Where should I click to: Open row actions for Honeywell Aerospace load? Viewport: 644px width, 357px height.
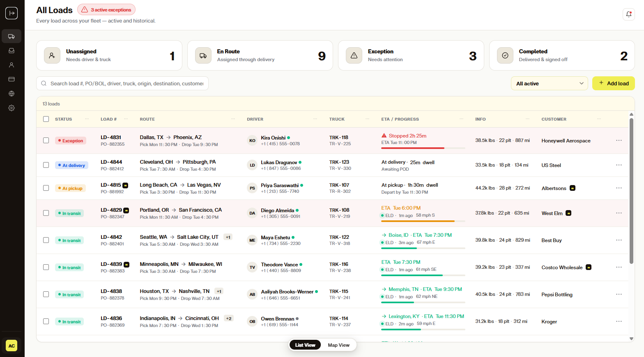pyautogui.click(x=619, y=140)
